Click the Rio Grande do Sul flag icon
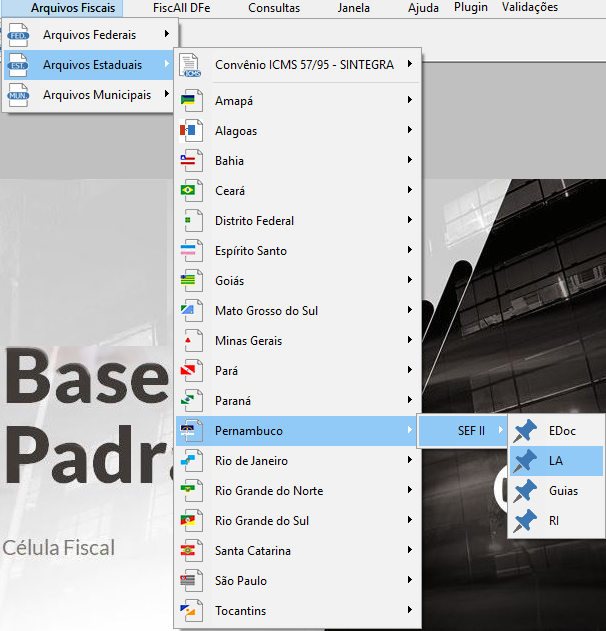This screenshot has width=606, height=631. coord(191,520)
